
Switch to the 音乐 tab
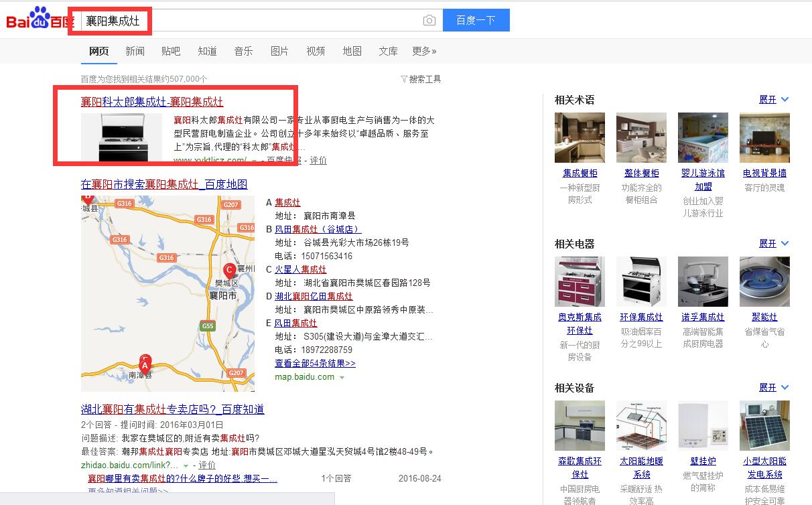coord(243,51)
